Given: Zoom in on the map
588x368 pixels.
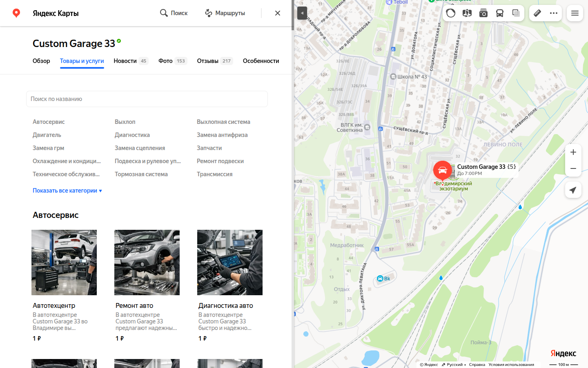Looking at the screenshot, I should [573, 152].
